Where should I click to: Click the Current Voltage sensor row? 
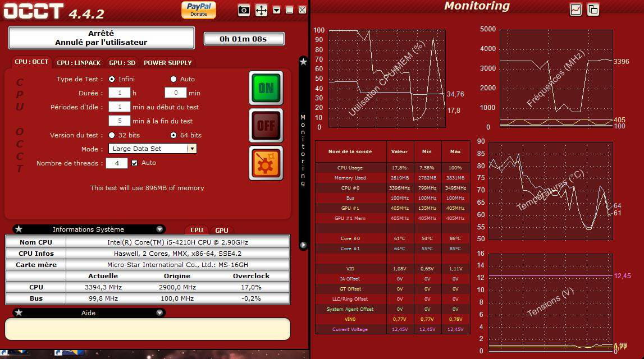[x=392, y=329]
